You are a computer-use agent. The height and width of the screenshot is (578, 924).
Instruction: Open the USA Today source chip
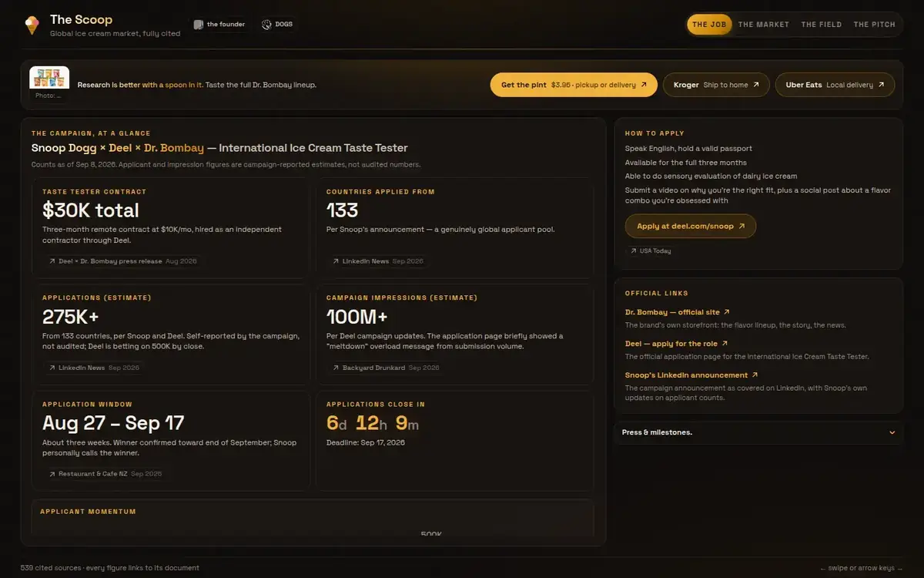[x=651, y=251]
